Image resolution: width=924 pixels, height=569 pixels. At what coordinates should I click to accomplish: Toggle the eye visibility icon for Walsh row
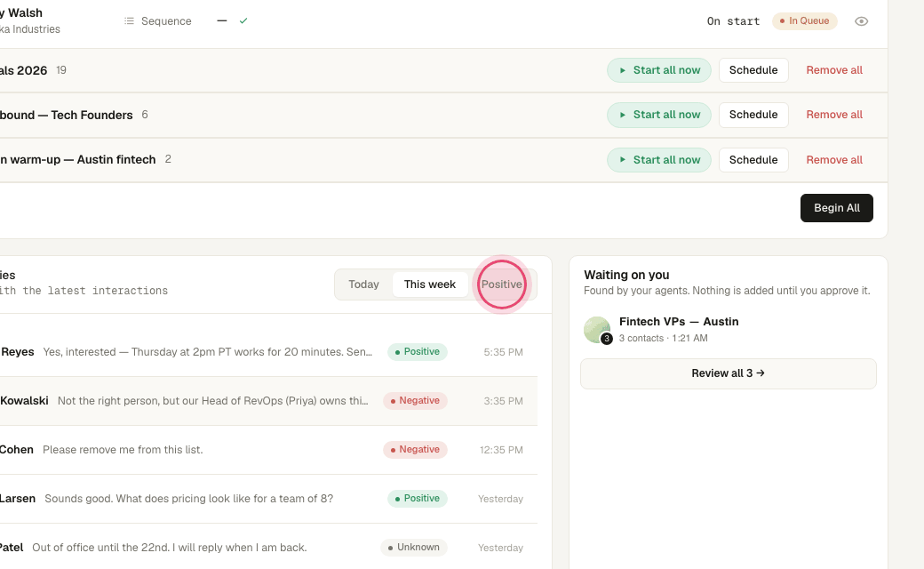[861, 21]
